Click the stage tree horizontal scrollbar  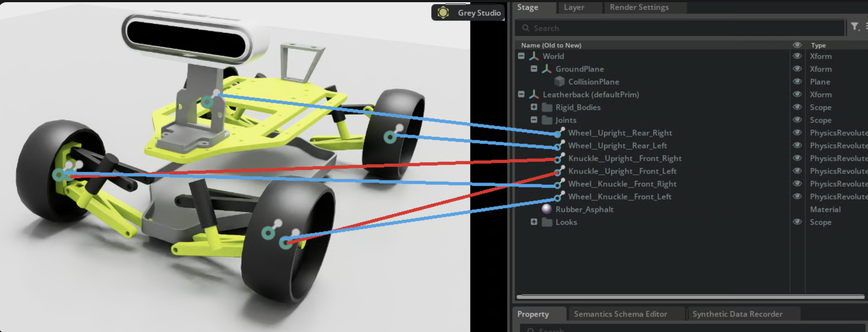coord(690,297)
